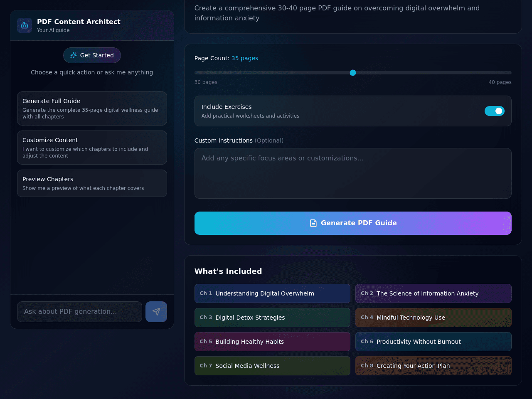Choose the Customize Content quick action
Screen dimensions: 532x399
pyautogui.click(x=92, y=148)
